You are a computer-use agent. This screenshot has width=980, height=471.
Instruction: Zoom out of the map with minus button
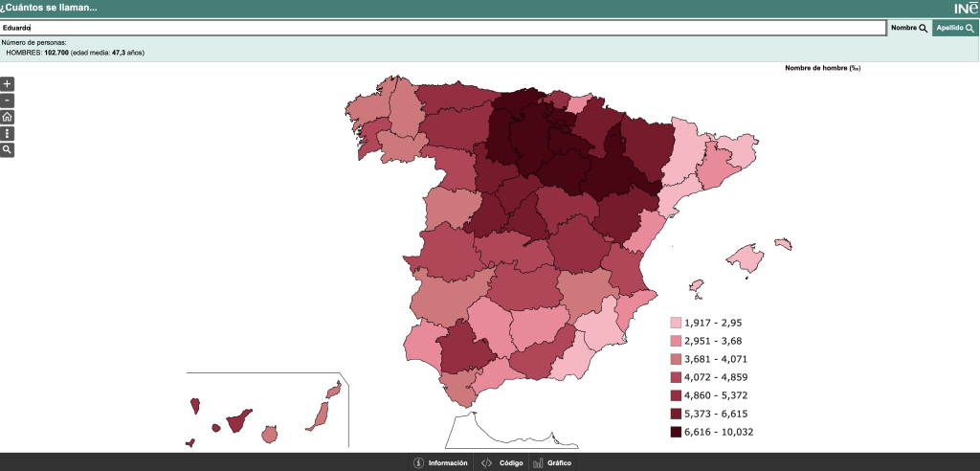pos(8,101)
